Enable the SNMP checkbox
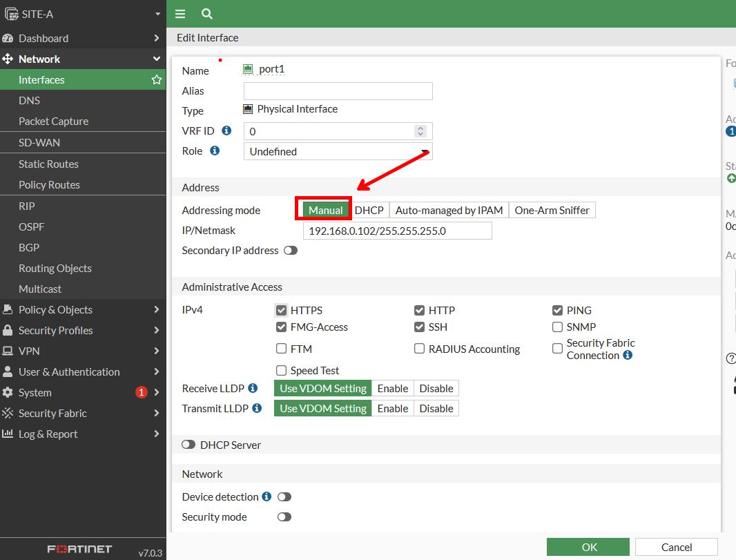The image size is (736, 560). click(x=558, y=327)
